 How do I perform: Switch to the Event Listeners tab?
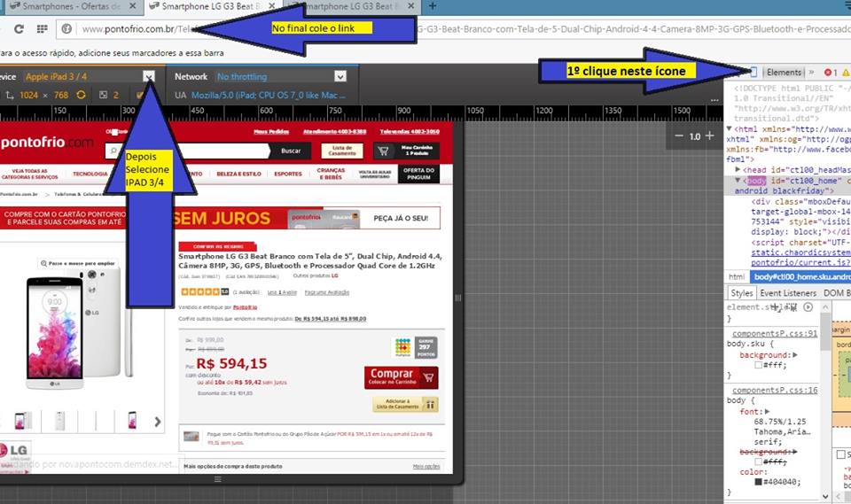pyautogui.click(x=787, y=292)
